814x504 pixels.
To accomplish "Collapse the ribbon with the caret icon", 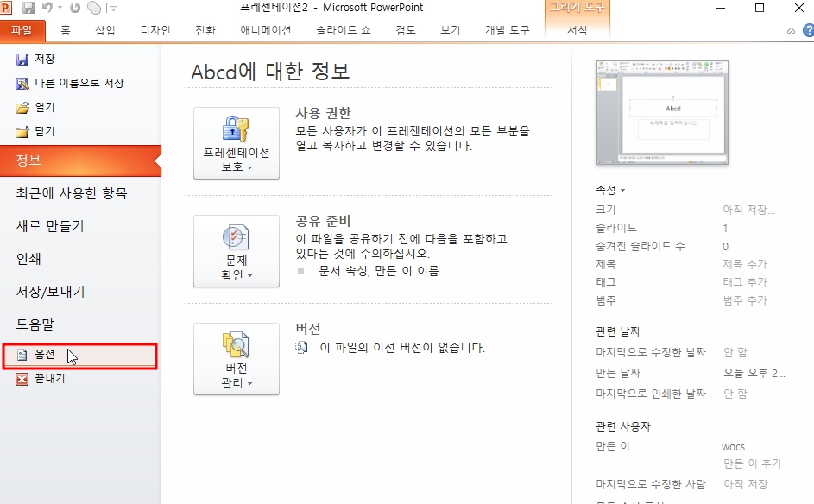I will tap(791, 31).
